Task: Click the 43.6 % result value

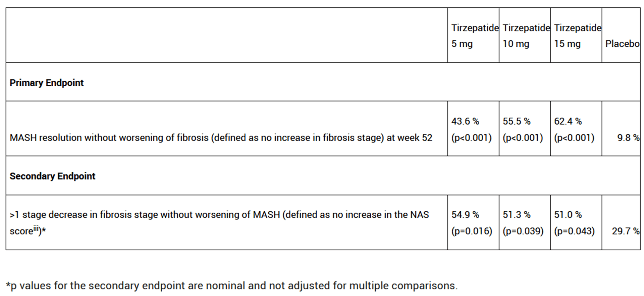Action: [x=465, y=121]
